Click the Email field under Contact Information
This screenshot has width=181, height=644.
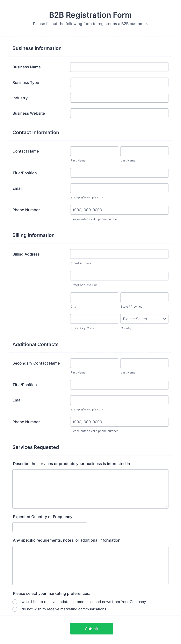(119, 188)
